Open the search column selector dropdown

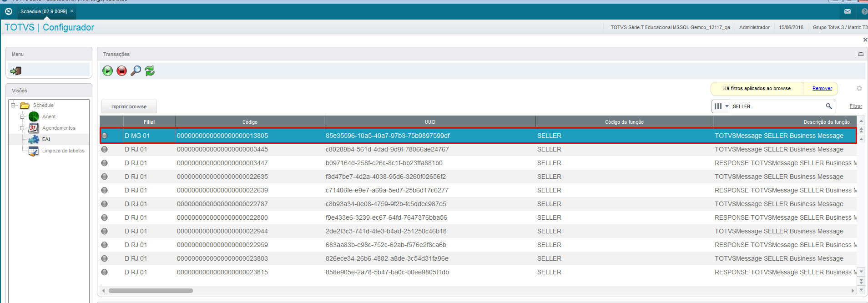(x=721, y=106)
